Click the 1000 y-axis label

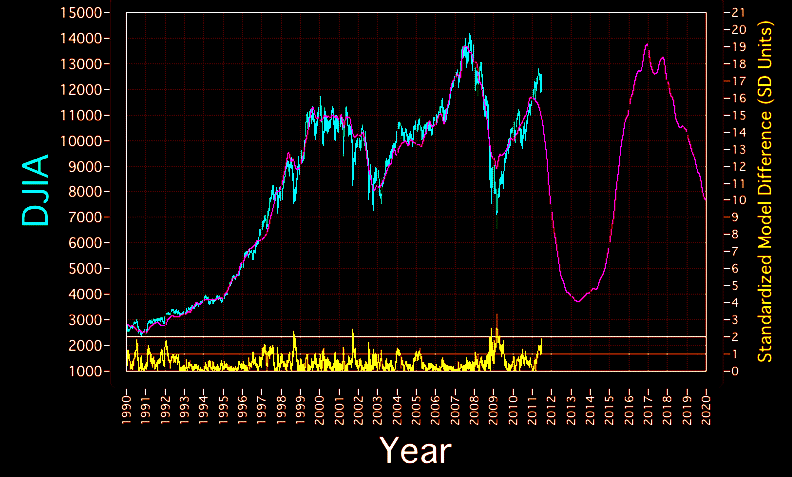(85, 371)
